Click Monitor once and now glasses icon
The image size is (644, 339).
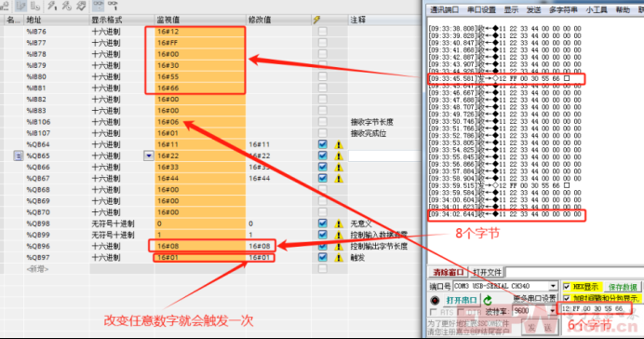coord(113,6)
